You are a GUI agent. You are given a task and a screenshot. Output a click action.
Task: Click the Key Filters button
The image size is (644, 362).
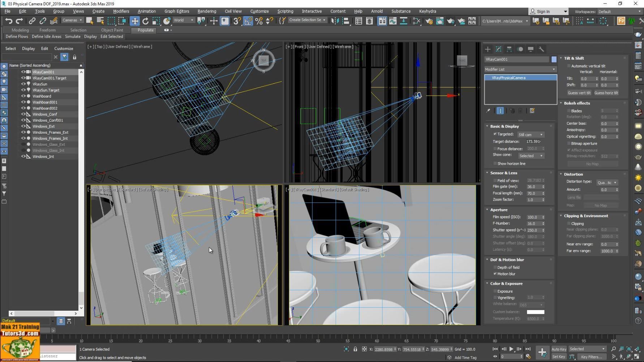coord(592,357)
